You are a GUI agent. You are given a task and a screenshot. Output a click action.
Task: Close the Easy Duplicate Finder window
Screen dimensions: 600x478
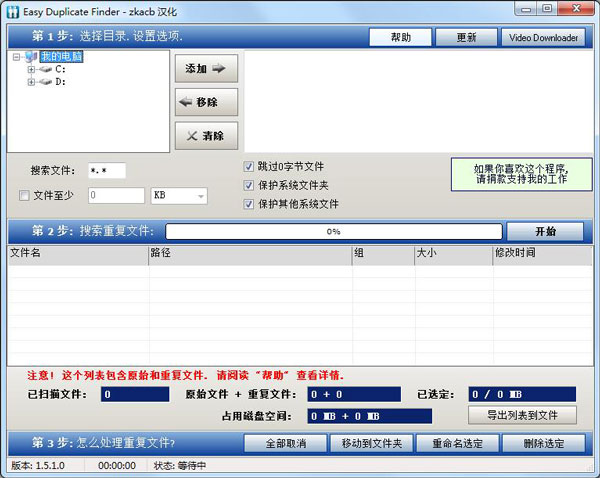(576, 9)
